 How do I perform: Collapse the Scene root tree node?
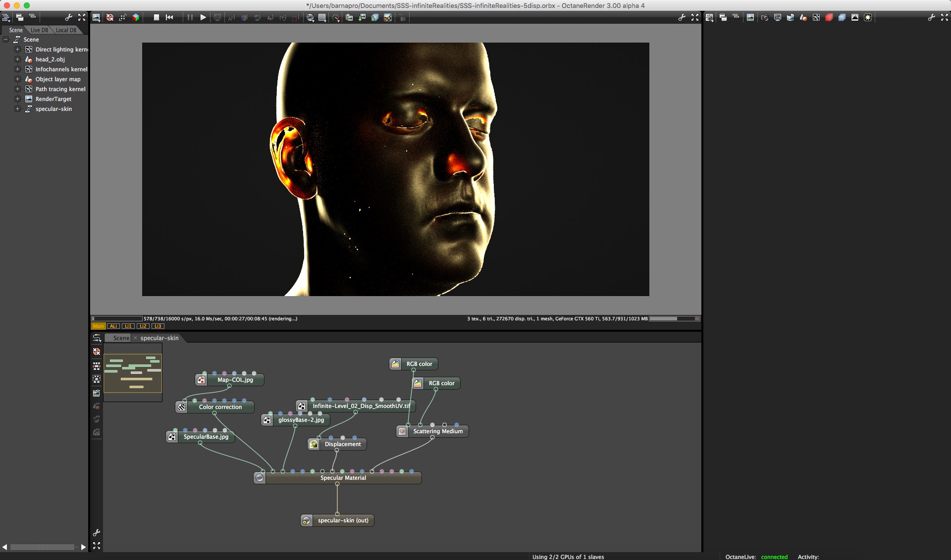click(6, 40)
